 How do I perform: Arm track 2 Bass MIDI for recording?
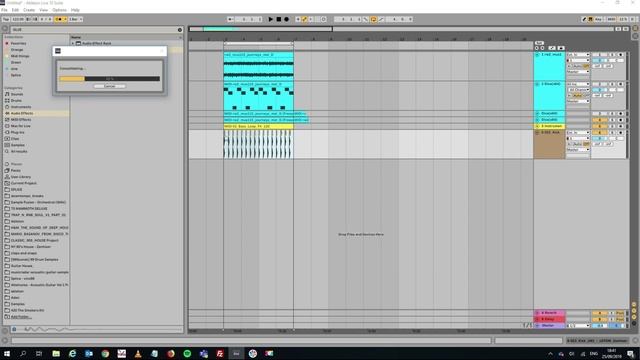[x=621, y=84]
